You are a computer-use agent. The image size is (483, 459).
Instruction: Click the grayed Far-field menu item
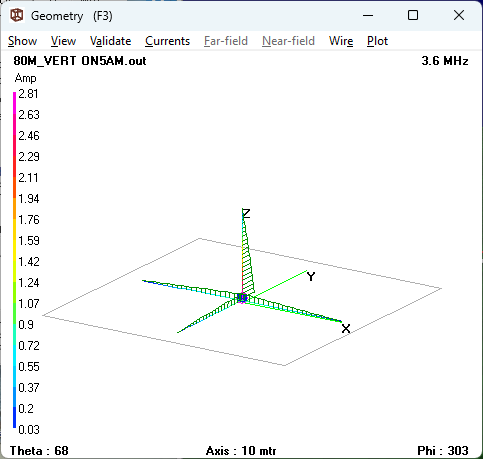[x=226, y=41]
